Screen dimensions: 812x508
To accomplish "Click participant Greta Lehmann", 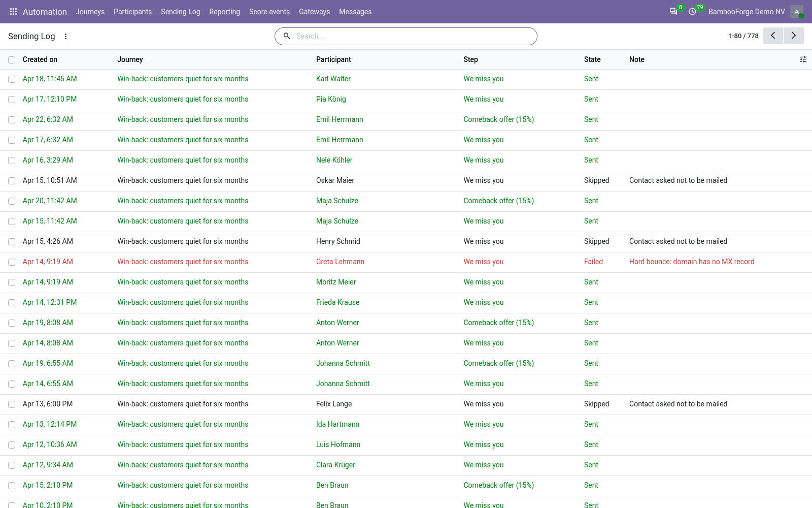I will [x=340, y=262].
